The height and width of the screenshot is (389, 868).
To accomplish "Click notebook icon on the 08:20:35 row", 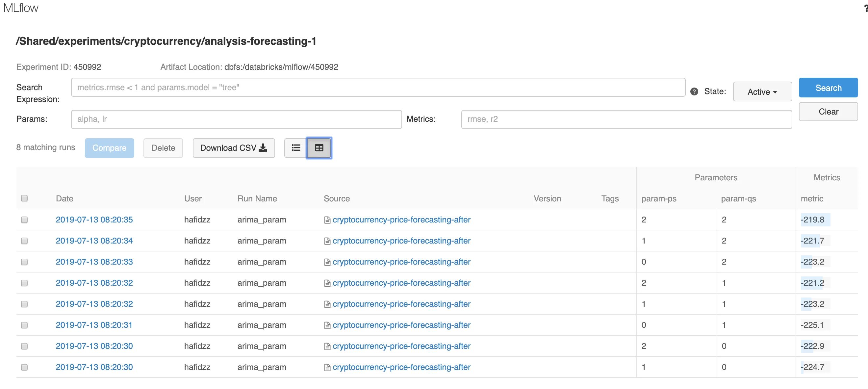I will pos(327,220).
